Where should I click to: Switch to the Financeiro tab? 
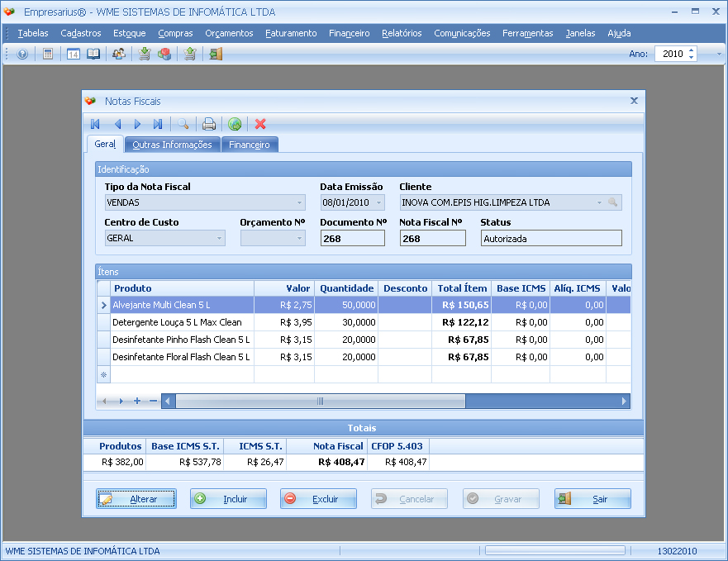[x=250, y=145]
